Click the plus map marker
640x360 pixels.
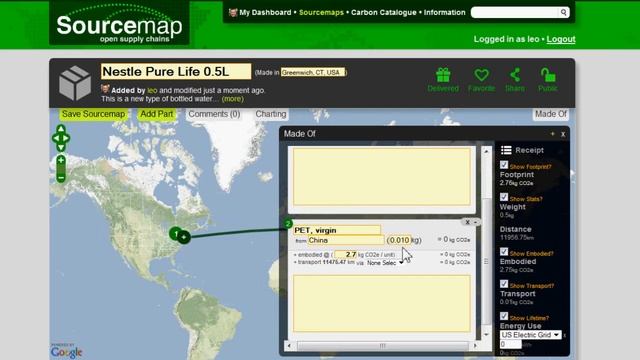click(x=184, y=237)
